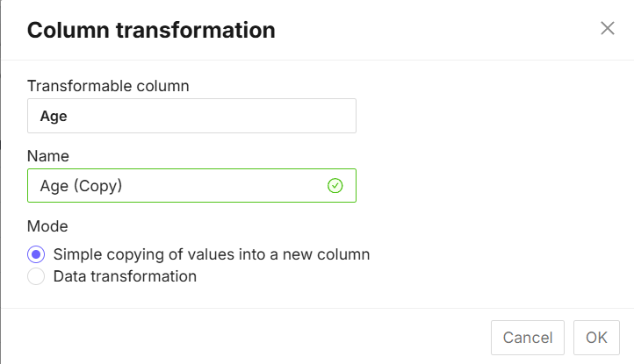This screenshot has height=364, width=634.
Task: Close the Column transformation dialog
Action: click(607, 28)
